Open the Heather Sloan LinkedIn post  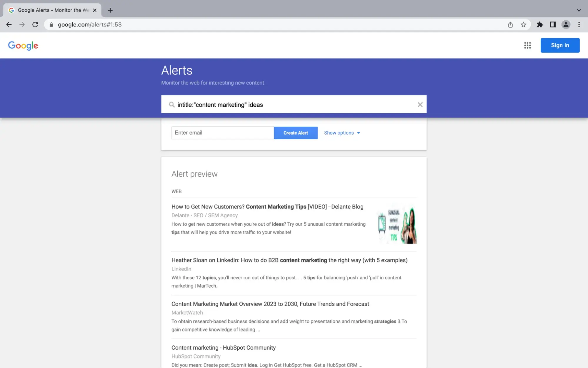(289, 260)
